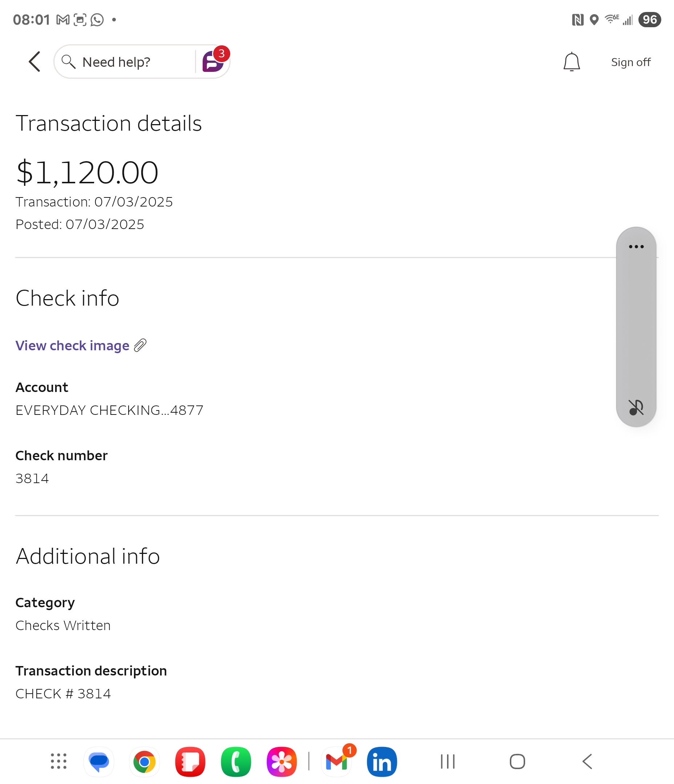Tap the paperclip attachment icon

click(140, 346)
